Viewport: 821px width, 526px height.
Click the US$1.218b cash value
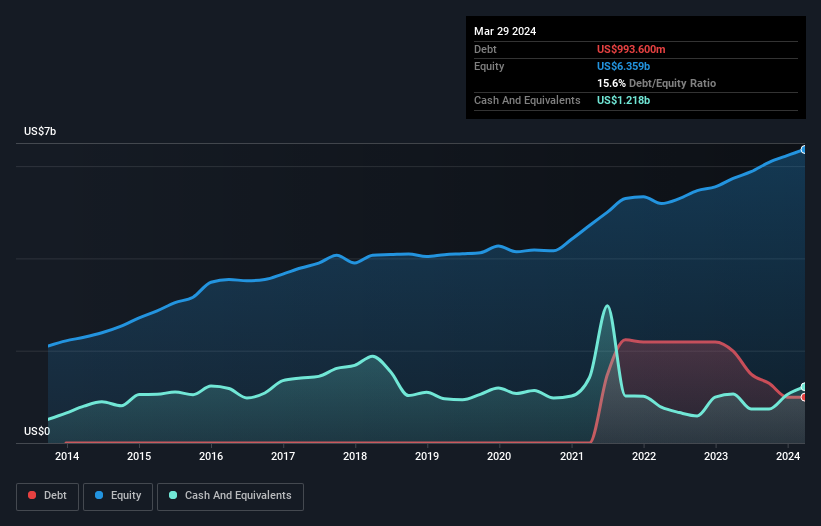click(x=623, y=100)
